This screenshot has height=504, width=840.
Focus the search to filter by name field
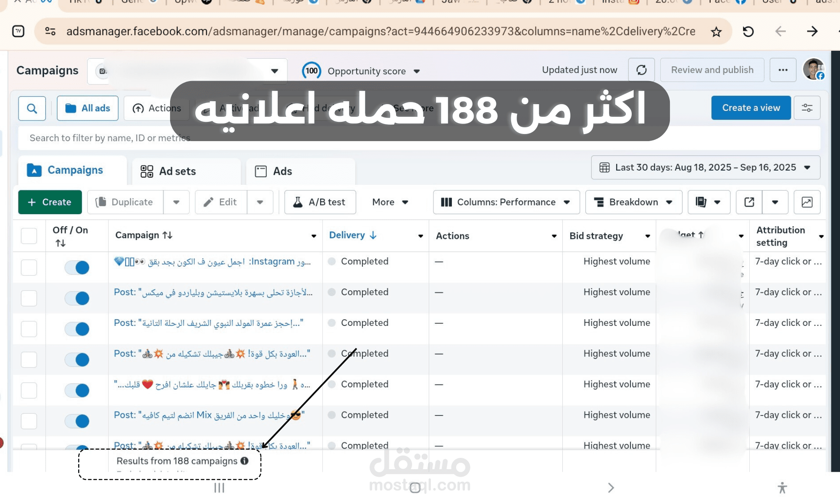click(x=419, y=138)
